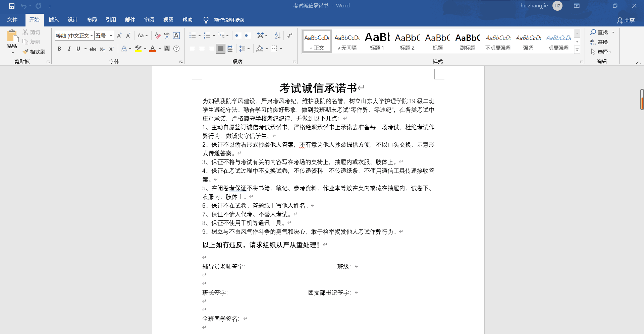Switch to the 插入 tab
Viewport: 644px width, 334px height.
click(x=53, y=20)
